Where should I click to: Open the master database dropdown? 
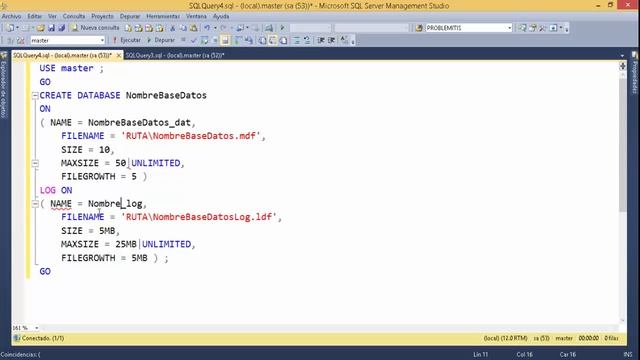point(102,40)
